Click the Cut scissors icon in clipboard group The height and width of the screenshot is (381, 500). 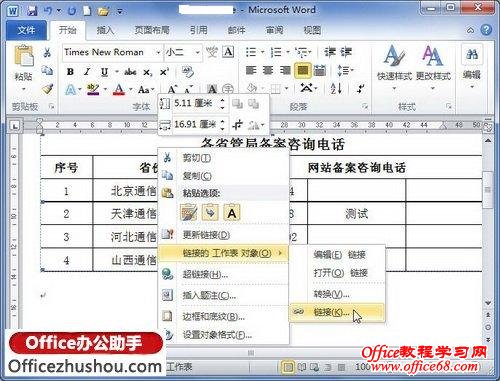pyautogui.click(x=47, y=52)
